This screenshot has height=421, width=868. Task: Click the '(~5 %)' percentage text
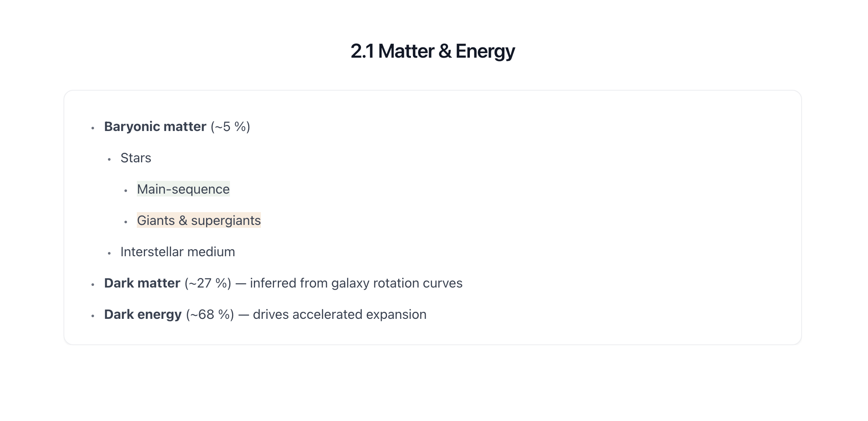point(230,126)
